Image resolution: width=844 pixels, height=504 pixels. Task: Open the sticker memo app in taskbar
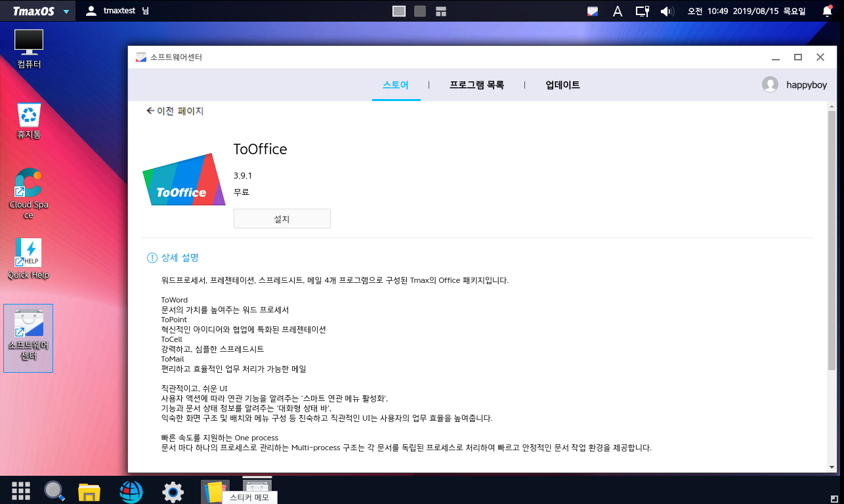215,491
